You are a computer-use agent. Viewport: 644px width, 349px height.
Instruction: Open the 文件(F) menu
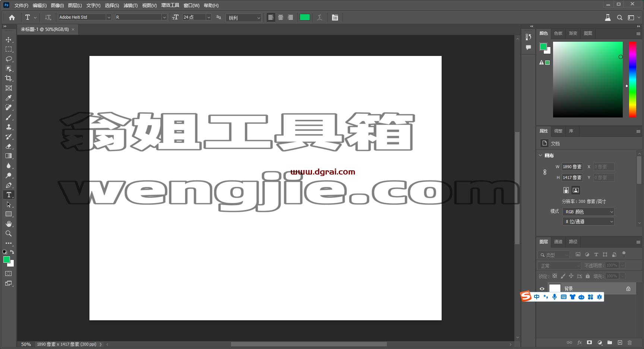click(x=21, y=5)
